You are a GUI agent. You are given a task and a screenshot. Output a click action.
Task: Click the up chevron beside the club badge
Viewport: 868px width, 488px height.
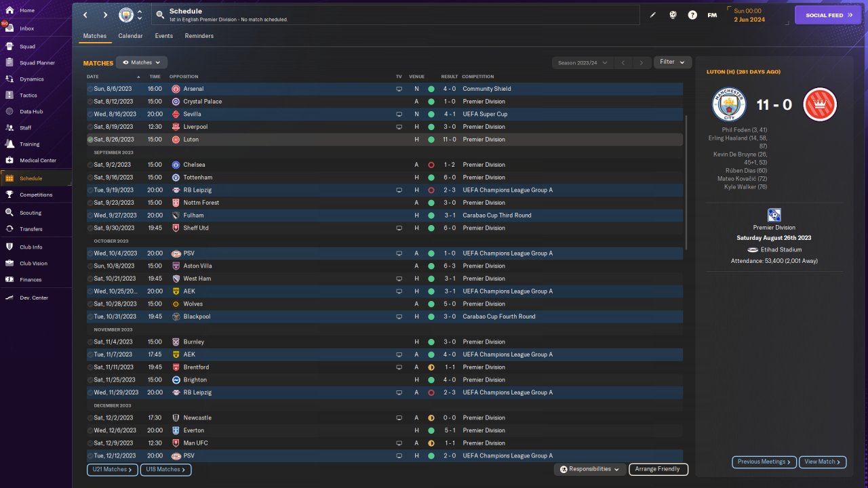coord(140,11)
